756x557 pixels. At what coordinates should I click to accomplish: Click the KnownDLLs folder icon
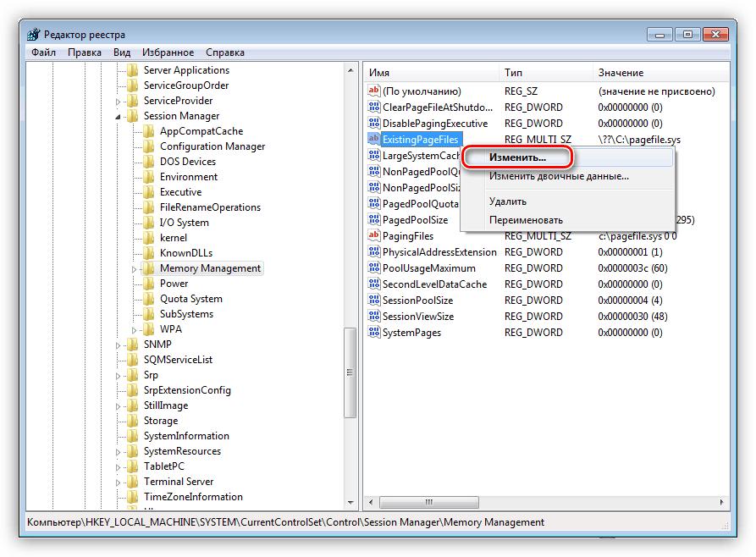(148, 253)
